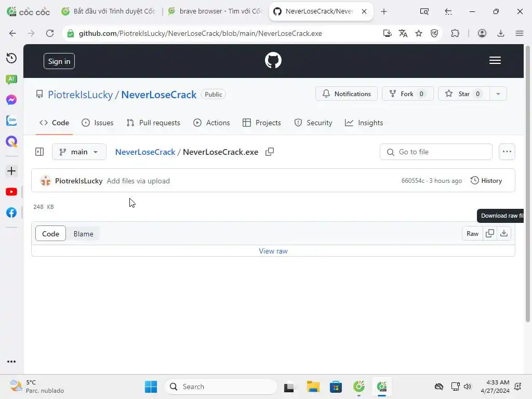The image size is (532, 399).
Task: Expand the Star list dropdown arrow
Action: (498, 94)
